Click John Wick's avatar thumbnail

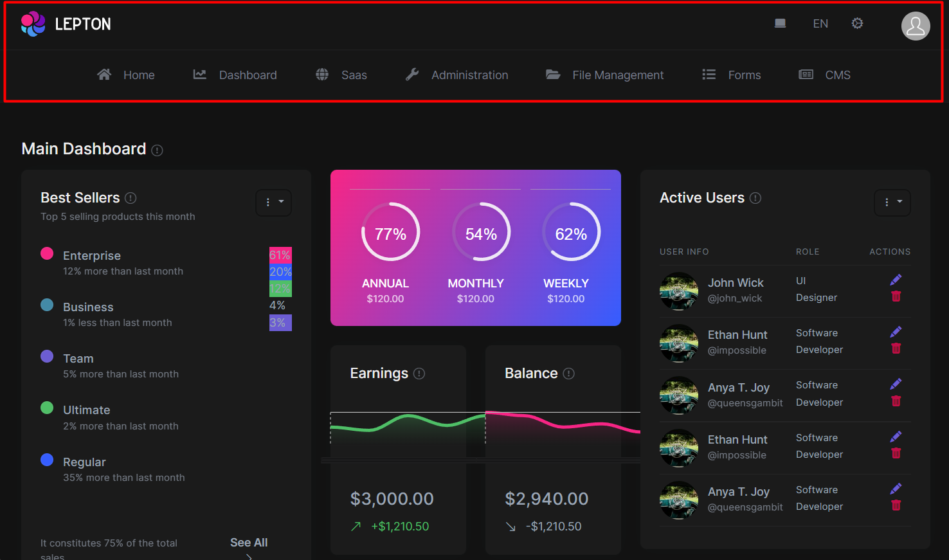[x=679, y=291]
